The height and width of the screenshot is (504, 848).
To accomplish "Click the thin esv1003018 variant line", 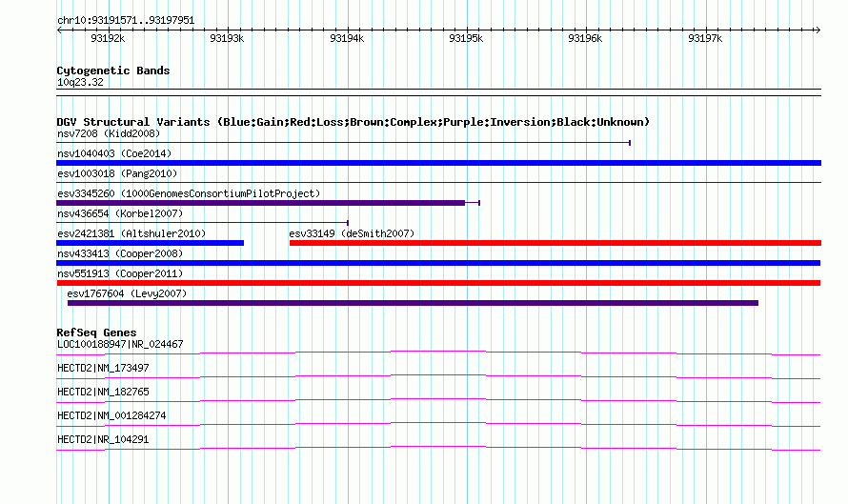I will [x=438, y=183].
